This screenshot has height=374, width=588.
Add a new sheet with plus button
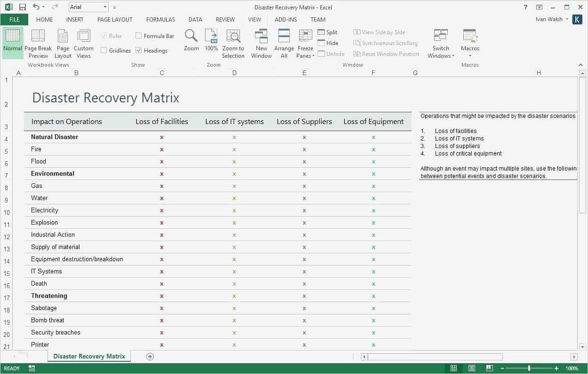click(150, 357)
